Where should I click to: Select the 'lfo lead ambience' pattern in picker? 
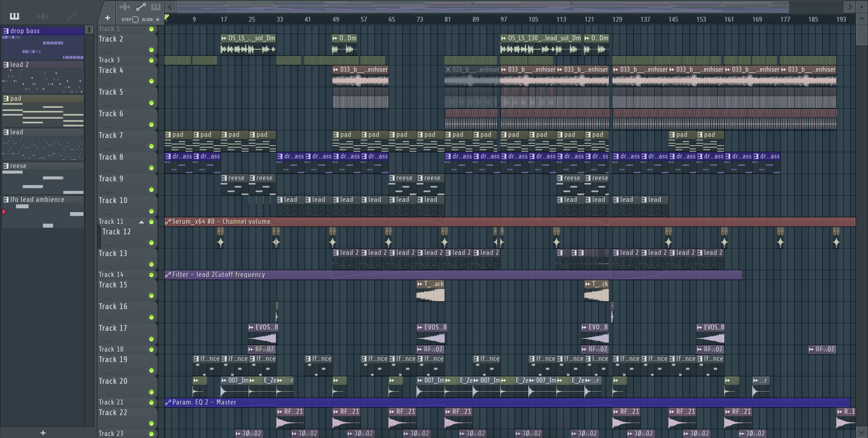point(37,200)
